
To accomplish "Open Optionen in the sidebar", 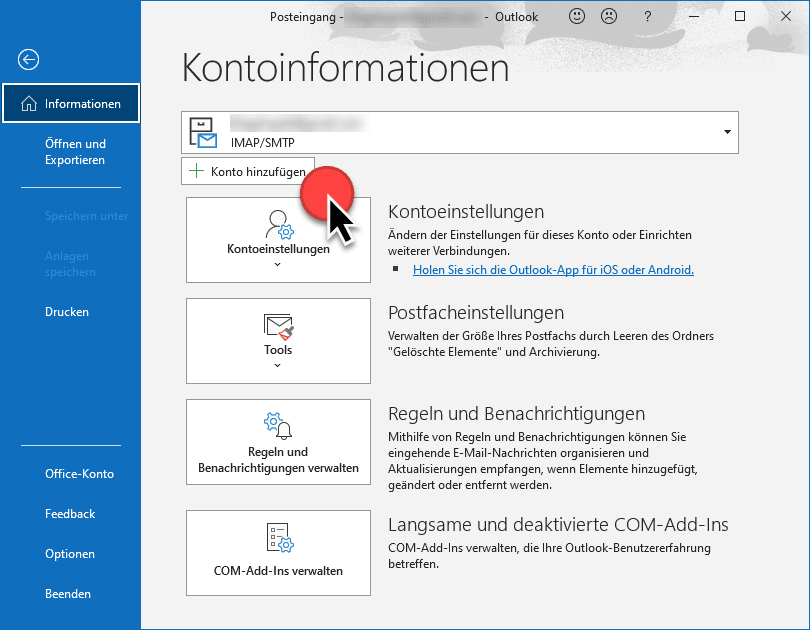I will (x=70, y=554).
